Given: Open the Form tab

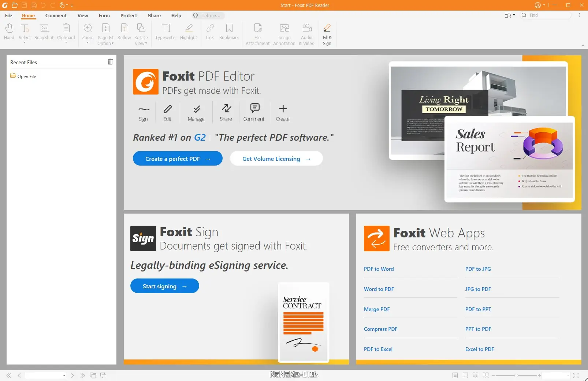Looking at the screenshot, I should [104, 15].
